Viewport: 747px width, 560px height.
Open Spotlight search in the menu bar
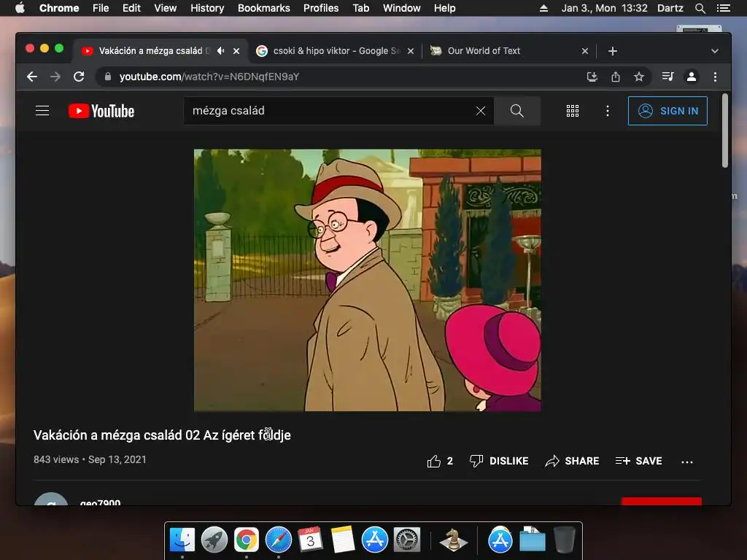point(700,8)
